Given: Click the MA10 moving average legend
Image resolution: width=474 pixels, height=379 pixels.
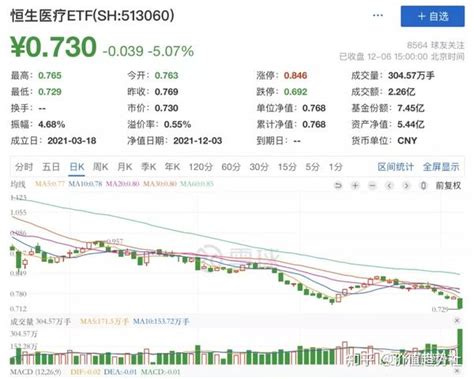Looking at the screenshot, I should [85, 184].
